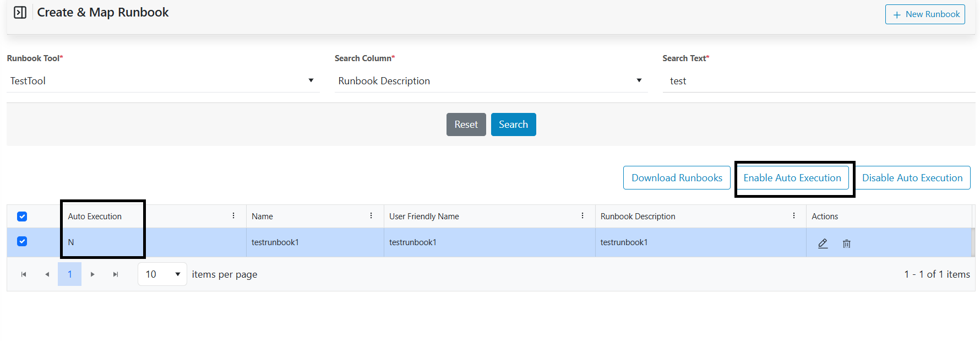The image size is (980, 341).
Task: Click the Search Text input field
Action: (x=819, y=81)
